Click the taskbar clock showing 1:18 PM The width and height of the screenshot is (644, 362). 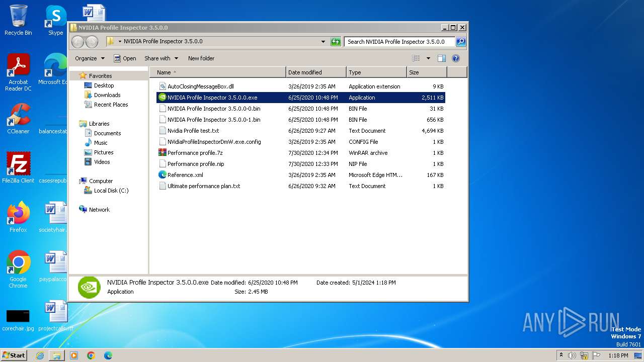[x=618, y=355]
